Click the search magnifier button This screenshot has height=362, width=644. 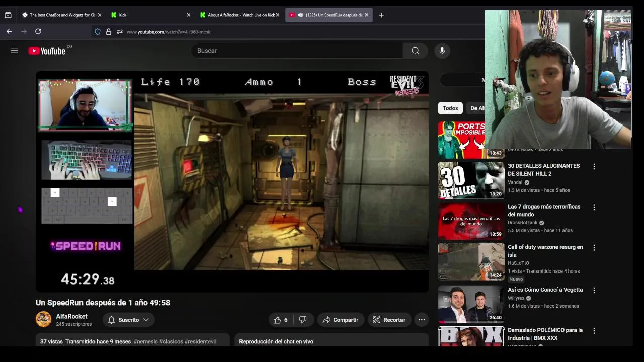pos(415,50)
